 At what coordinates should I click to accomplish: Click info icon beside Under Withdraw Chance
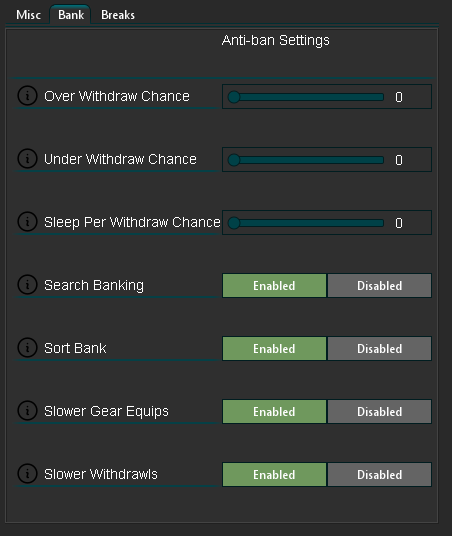click(27, 158)
